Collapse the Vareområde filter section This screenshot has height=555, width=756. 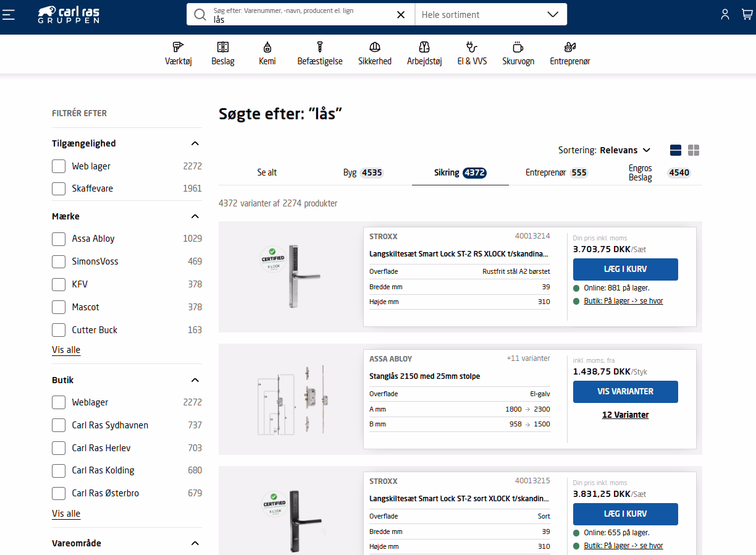(x=195, y=543)
